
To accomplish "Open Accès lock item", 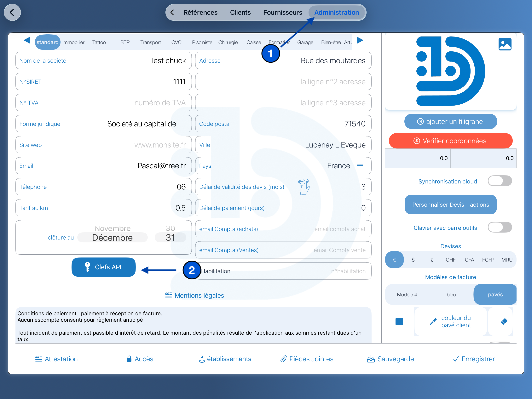I will click(140, 359).
